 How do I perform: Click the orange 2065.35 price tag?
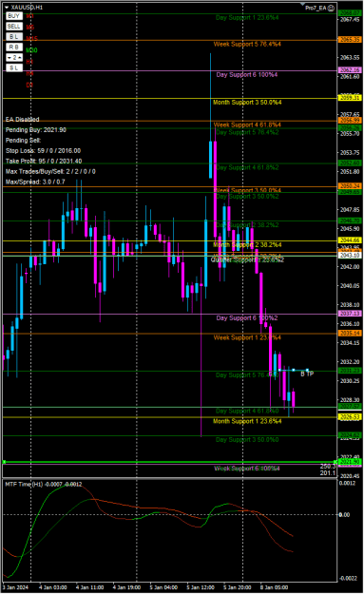(350, 39)
